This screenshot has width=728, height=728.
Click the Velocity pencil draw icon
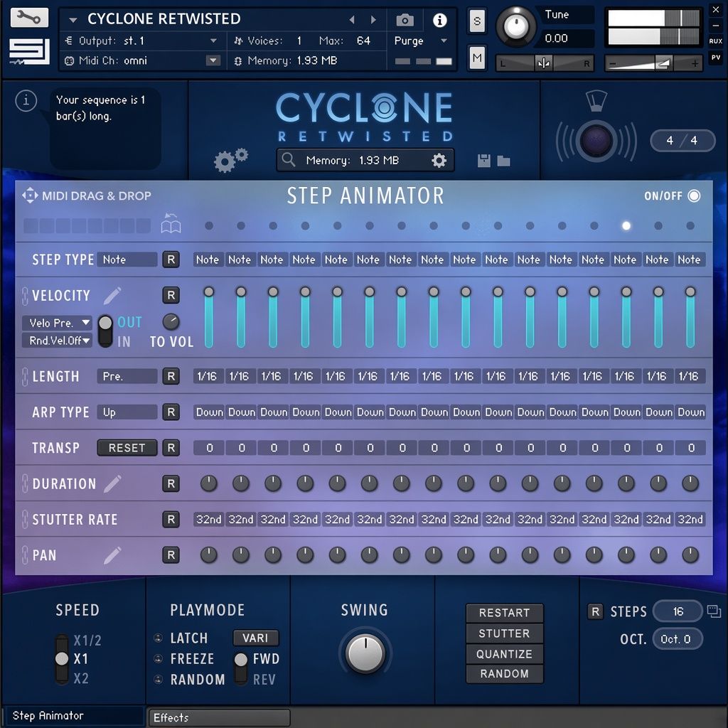(112, 295)
